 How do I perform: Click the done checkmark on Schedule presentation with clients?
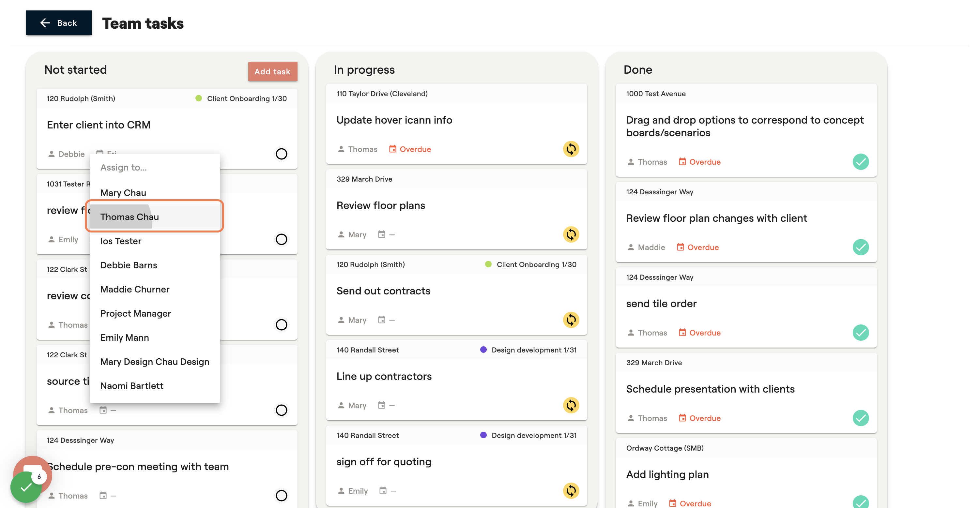click(x=861, y=418)
